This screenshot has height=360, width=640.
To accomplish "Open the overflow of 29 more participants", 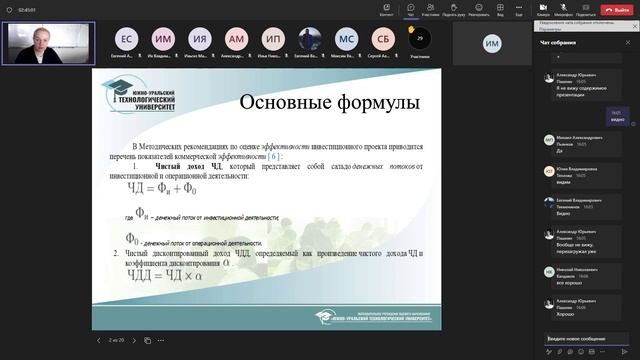I will 420,38.
